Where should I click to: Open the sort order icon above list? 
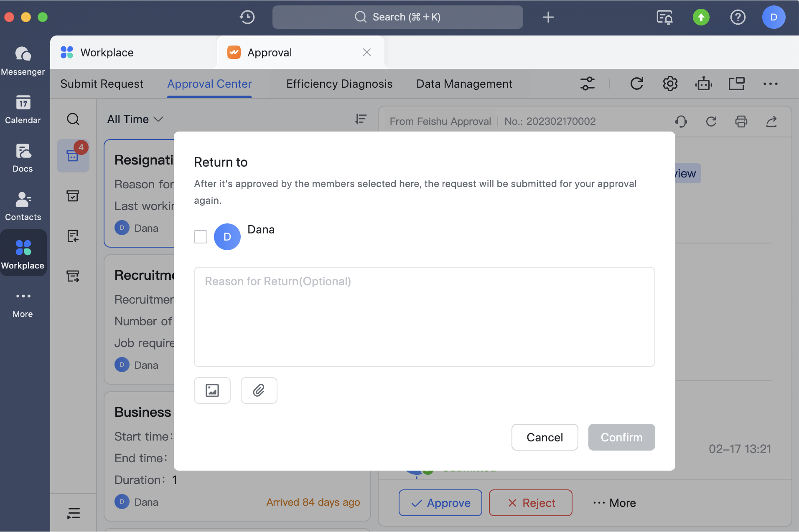point(361,119)
